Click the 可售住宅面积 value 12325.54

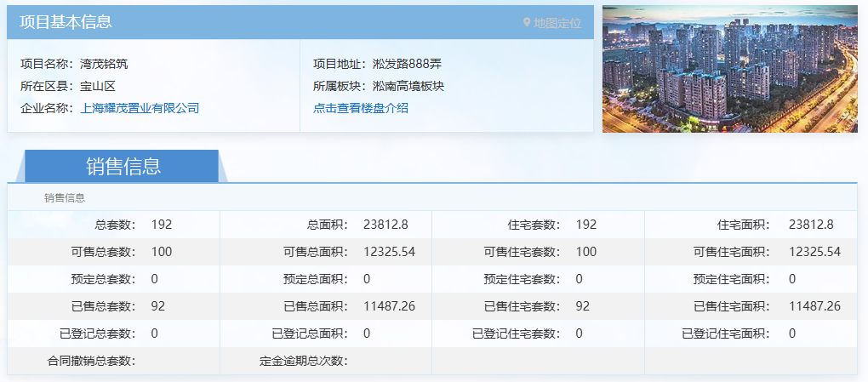(x=815, y=252)
